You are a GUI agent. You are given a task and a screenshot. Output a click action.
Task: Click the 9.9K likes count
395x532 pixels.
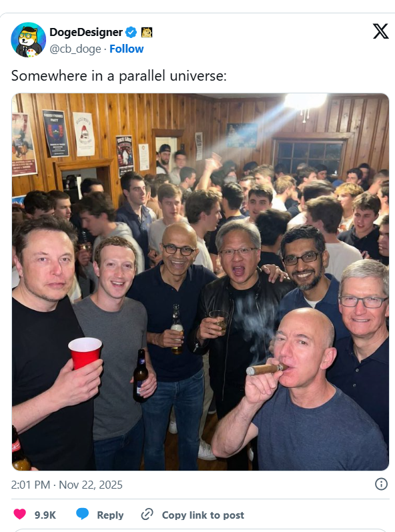[x=45, y=515]
